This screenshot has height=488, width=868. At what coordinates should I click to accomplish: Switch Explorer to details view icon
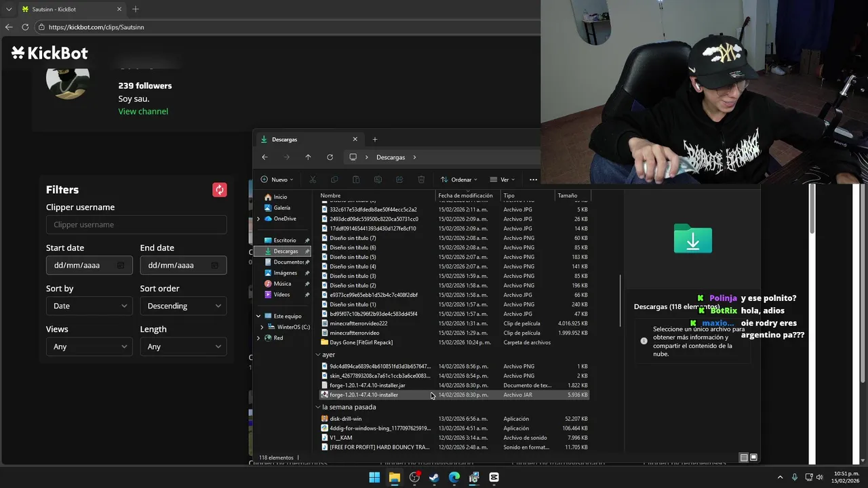tap(744, 457)
